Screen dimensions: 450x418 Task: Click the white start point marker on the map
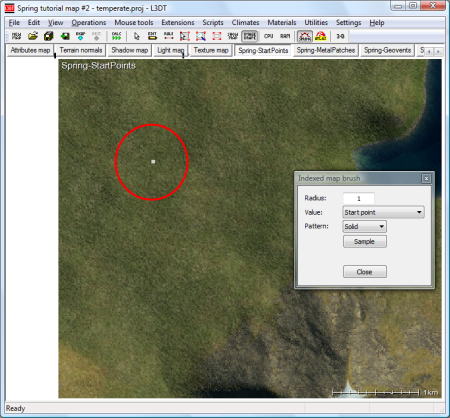click(153, 162)
